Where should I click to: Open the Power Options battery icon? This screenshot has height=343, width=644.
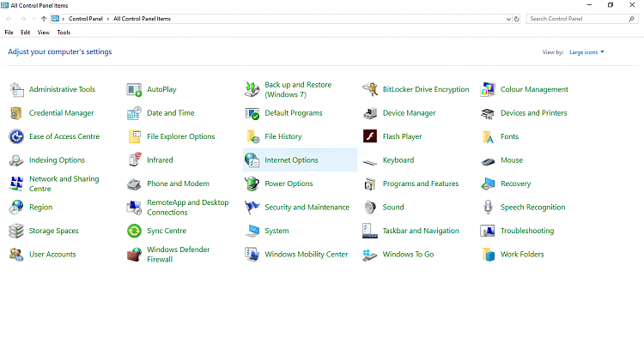click(x=252, y=184)
